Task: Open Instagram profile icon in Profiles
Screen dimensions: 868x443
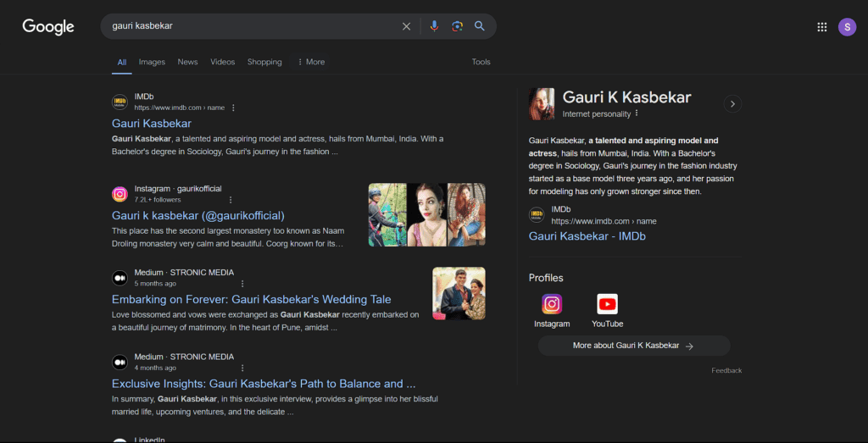Action: 552,303
